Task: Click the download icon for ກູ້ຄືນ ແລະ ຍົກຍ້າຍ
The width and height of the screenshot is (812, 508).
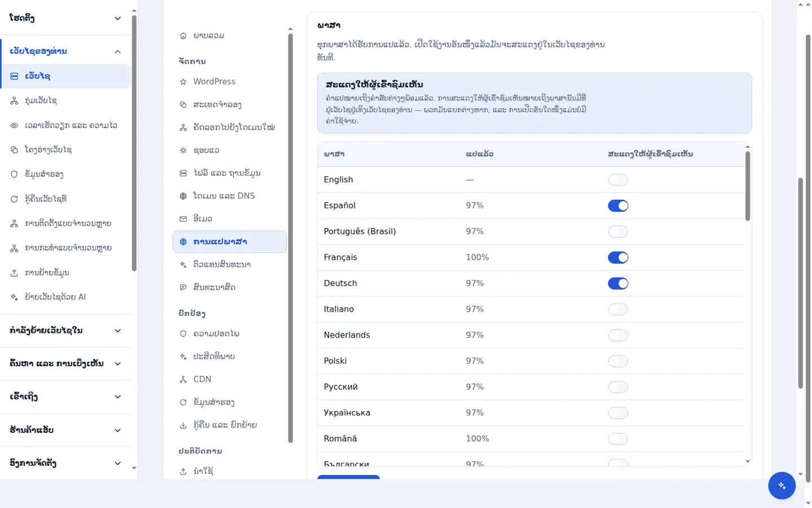Action: coord(183,425)
